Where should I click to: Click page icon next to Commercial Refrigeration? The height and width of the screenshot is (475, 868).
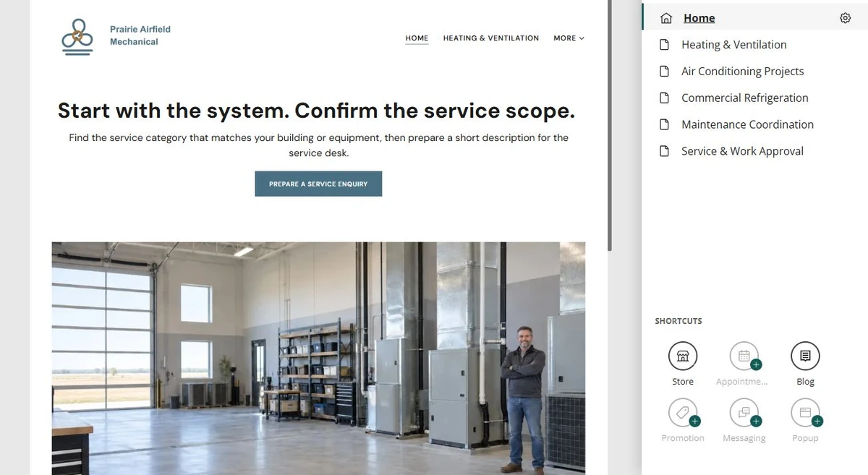point(664,98)
